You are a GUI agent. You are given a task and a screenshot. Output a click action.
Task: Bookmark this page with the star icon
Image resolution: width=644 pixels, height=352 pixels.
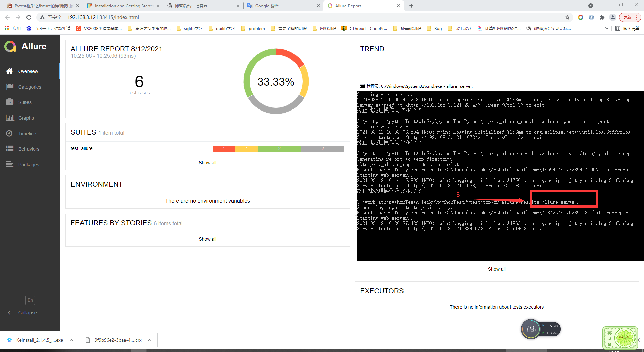[567, 17]
